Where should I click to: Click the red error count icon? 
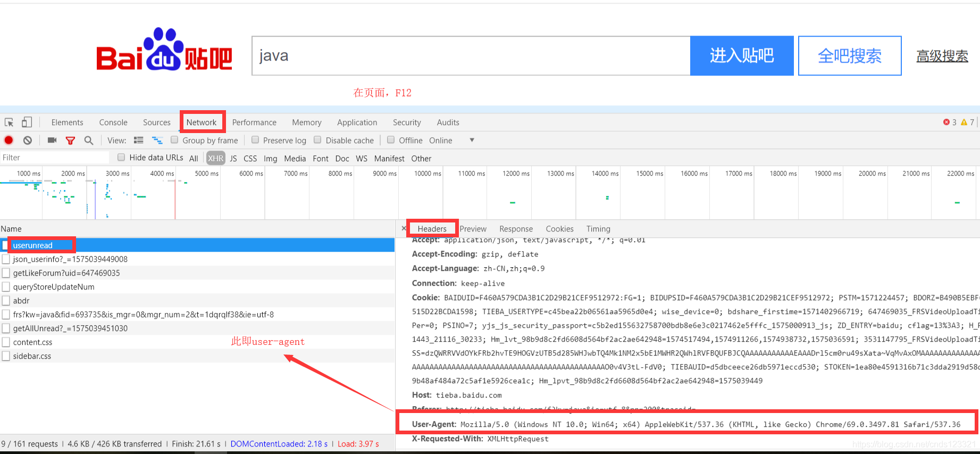pos(947,122)
